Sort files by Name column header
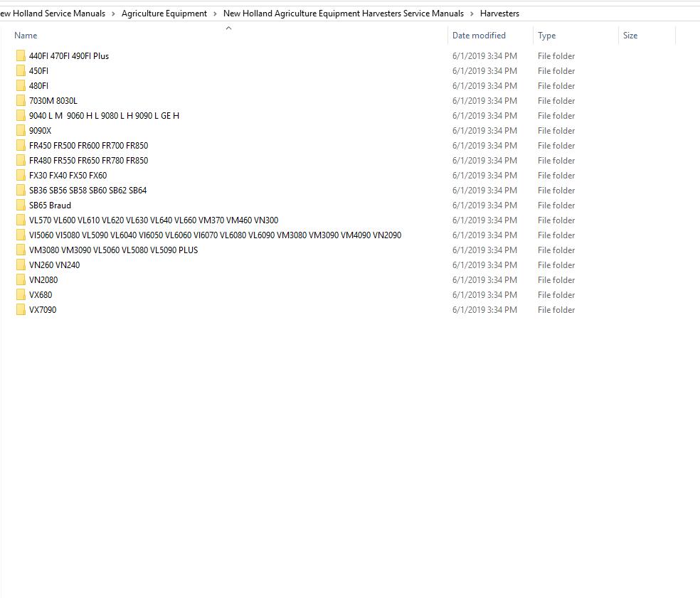This screenshot has width=700, height=598. pyautogui.click(x=26, y=36)
